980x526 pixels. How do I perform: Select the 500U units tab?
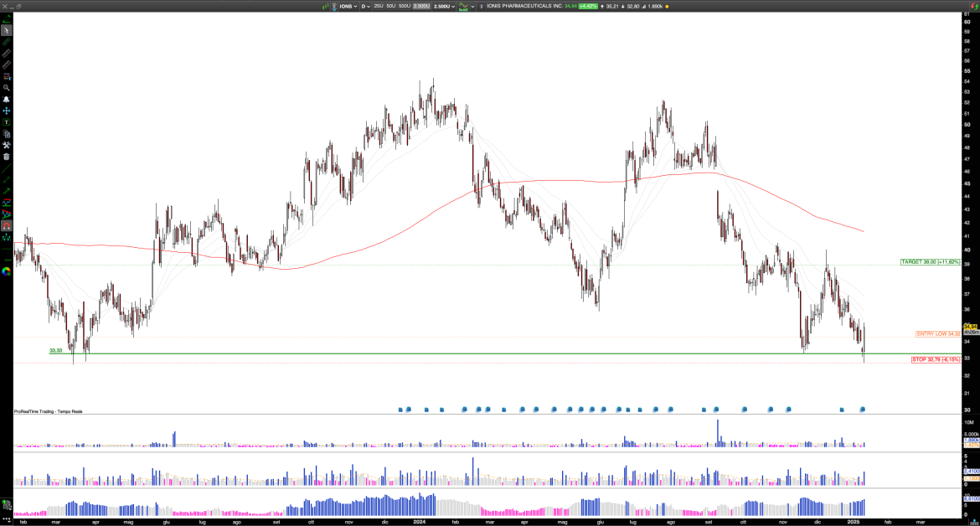pos(405,6)
